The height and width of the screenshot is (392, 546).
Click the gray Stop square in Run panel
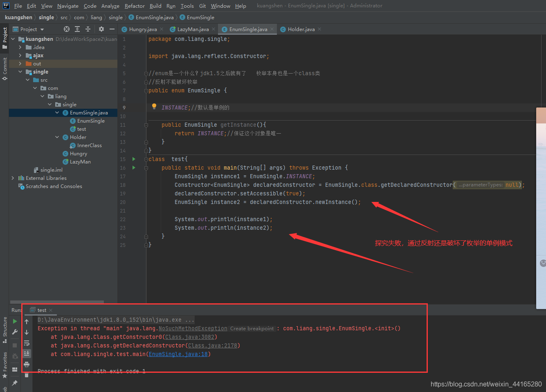15,345
